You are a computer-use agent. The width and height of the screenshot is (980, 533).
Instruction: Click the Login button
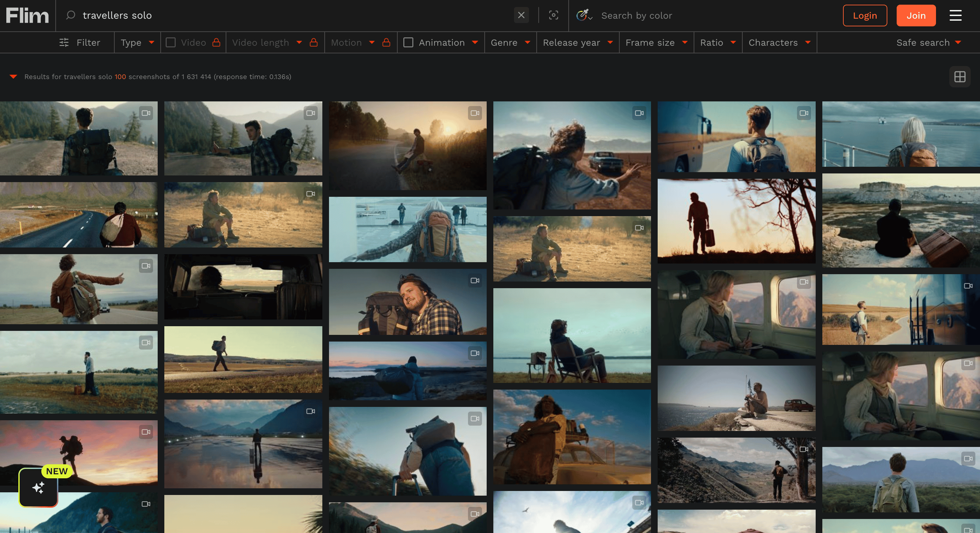(864, 16)
